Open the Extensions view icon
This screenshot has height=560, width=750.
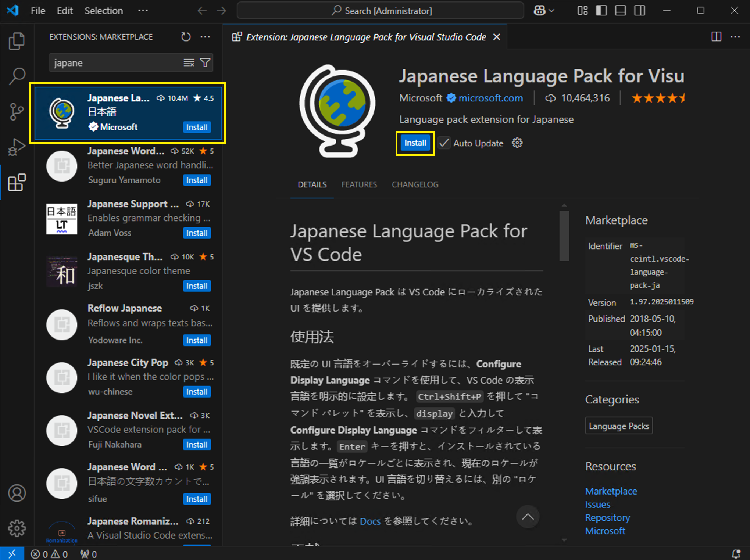pos(17,182)
